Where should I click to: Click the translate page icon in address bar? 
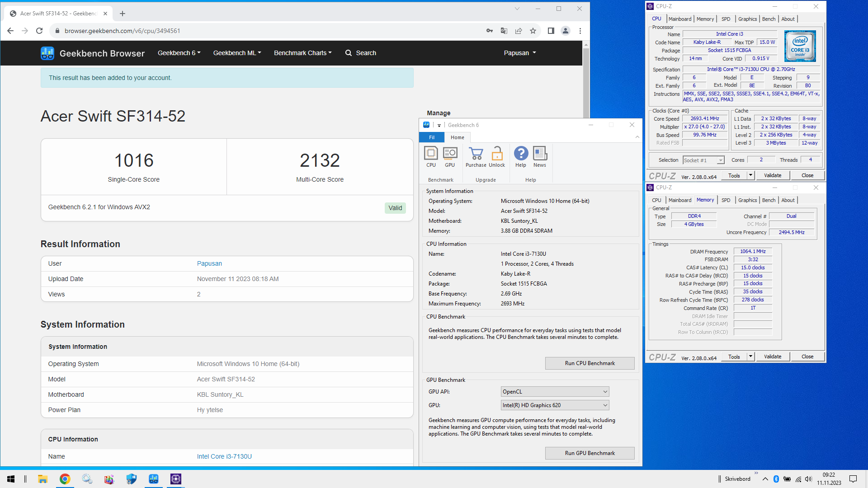(x=504, y=31)
